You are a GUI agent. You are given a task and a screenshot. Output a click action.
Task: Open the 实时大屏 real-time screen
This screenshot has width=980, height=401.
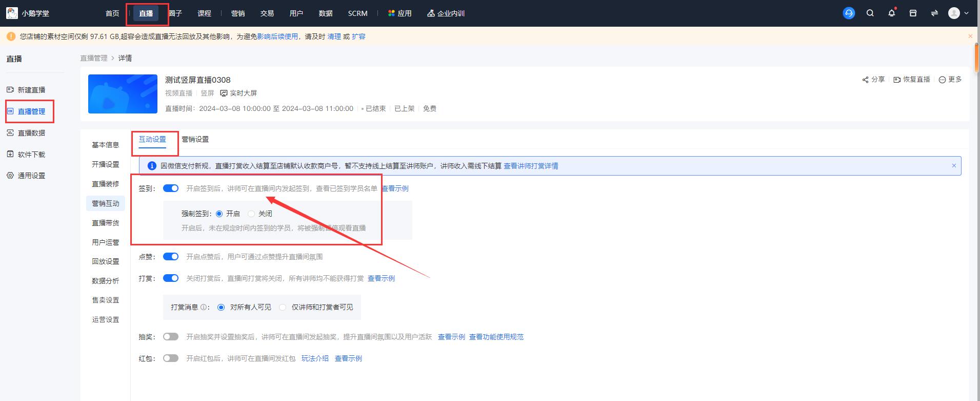(238, 93)
